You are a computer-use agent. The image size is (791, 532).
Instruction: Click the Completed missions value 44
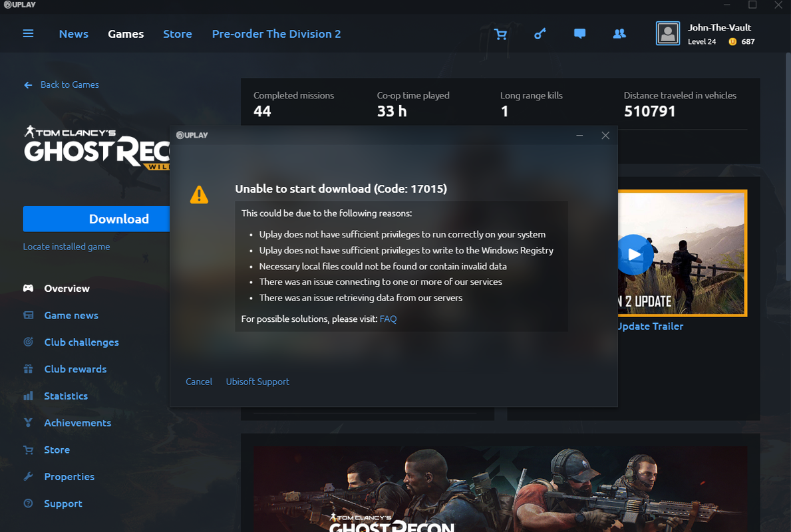pos(262,111)
